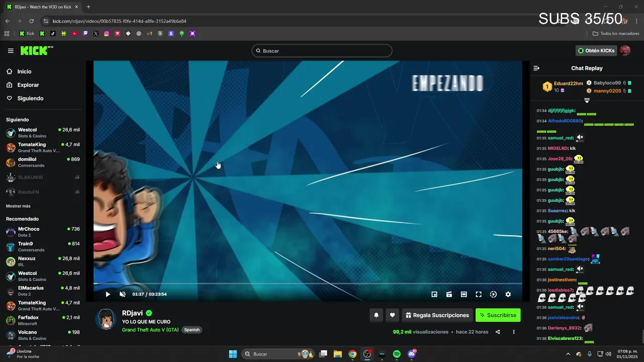Open site information icon in address bar

click(x=46, y=21)
